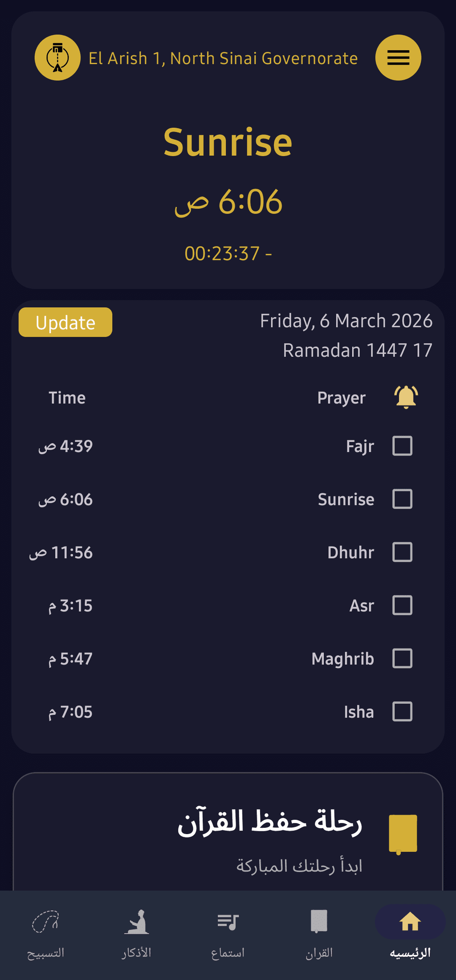Tap the Quran book icon in memorization card
This screenshot has height=980, width=456.
403,834
